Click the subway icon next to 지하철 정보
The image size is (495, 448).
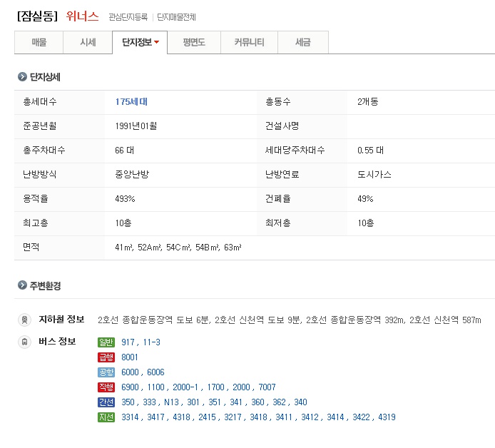[x=25, y=320]
